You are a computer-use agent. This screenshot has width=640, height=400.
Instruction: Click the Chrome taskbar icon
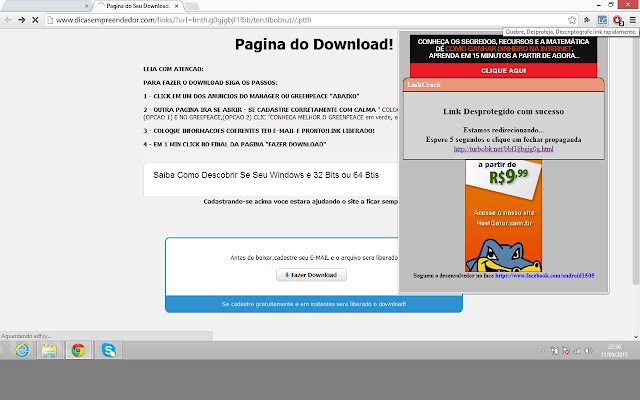pos(78,350)
